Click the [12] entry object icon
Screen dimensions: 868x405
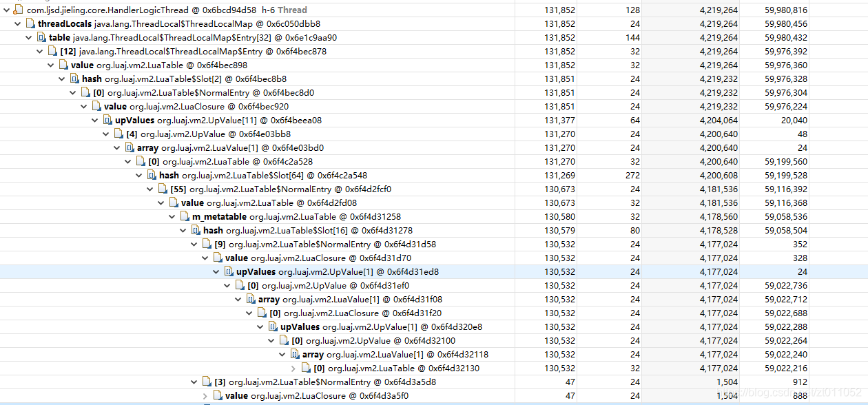pos(51,52)
